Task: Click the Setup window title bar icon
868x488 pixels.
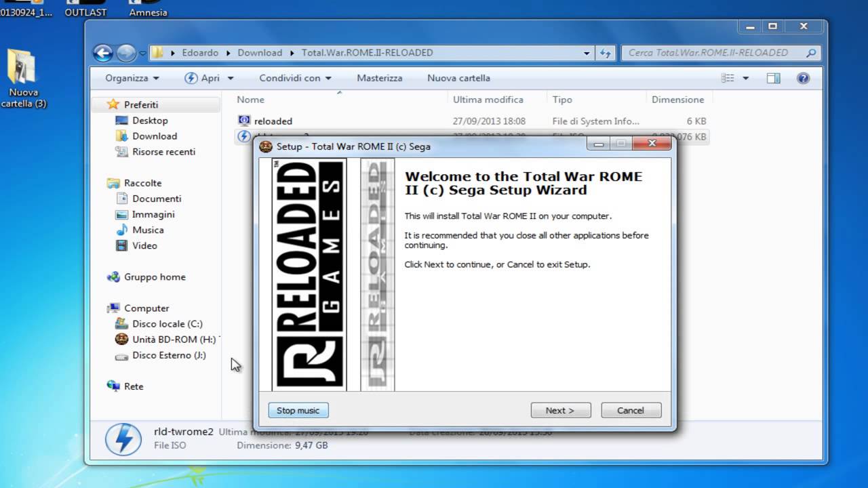Action: (x=266, y=146)
